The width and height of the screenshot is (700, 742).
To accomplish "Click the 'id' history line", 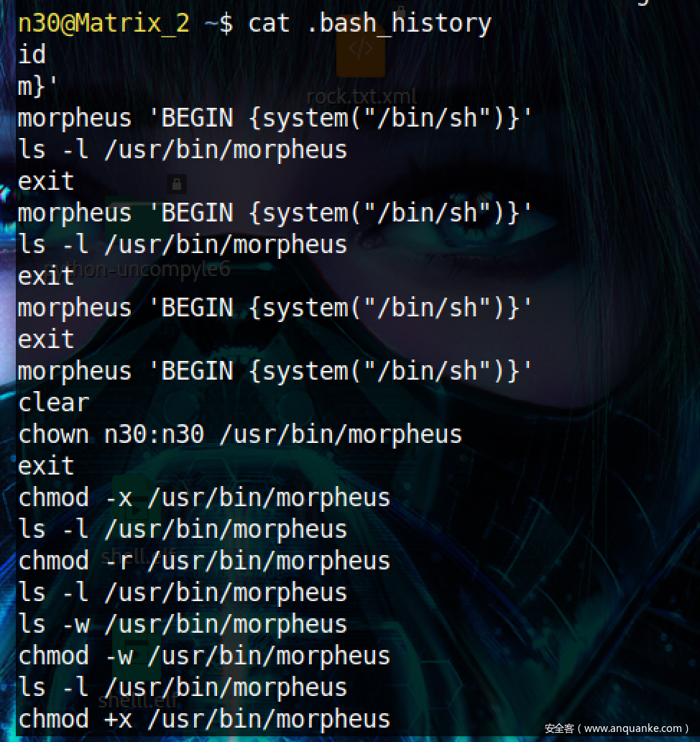I will [x=32, y=55].
